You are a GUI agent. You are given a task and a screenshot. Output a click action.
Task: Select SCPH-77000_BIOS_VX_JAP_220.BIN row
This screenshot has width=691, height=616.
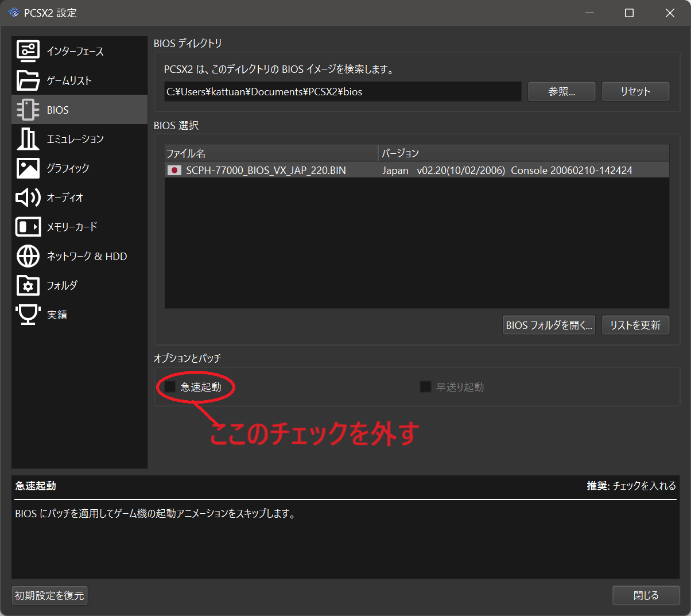point(417,171)
